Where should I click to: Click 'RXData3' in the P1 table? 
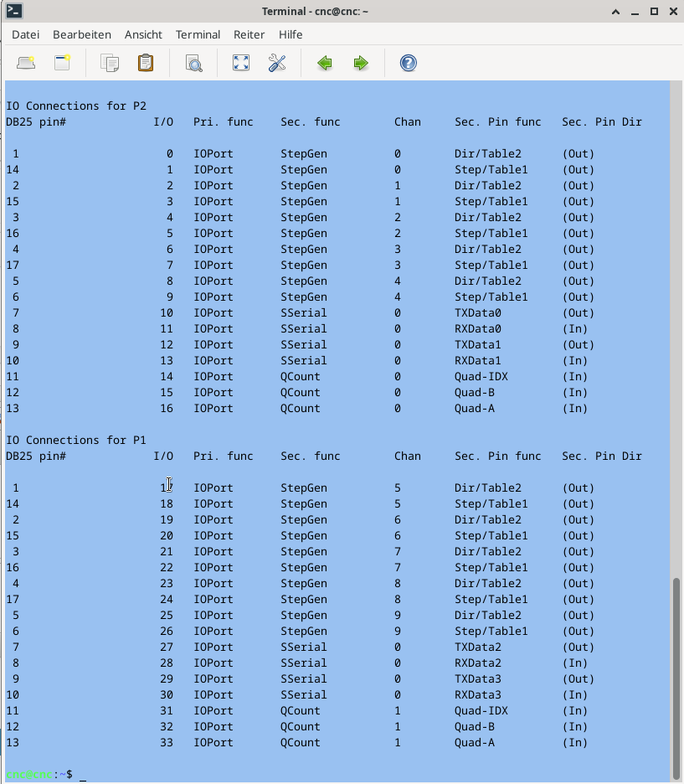click(x=478, y=695)
